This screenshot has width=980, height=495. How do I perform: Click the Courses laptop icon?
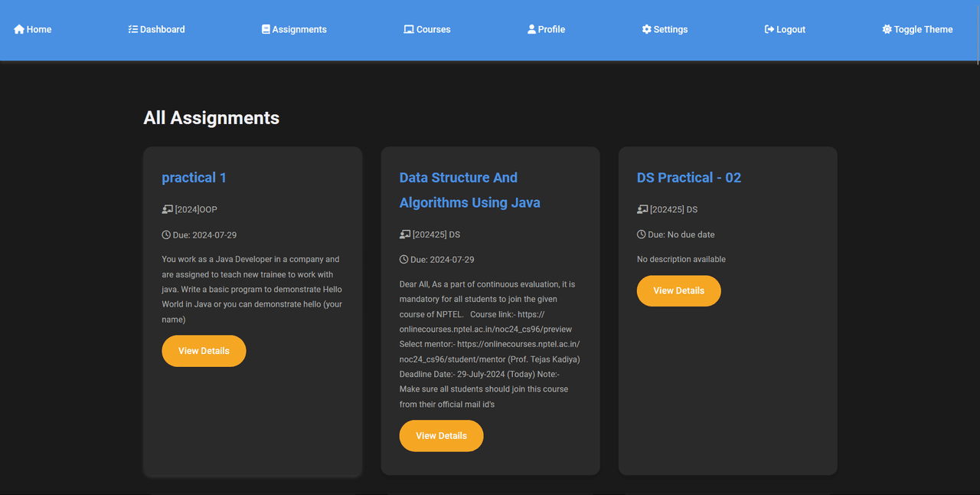[x=409, y=29]
